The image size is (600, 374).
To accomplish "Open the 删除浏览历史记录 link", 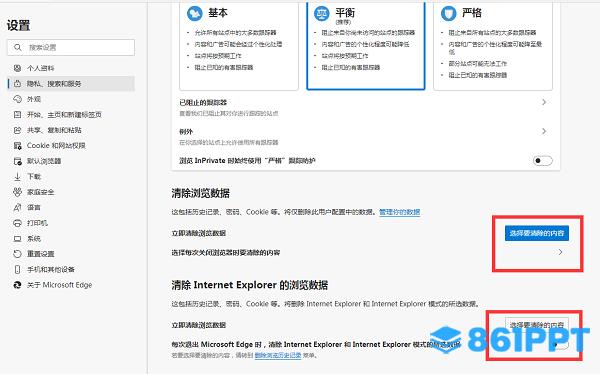I will click(278, 355).
